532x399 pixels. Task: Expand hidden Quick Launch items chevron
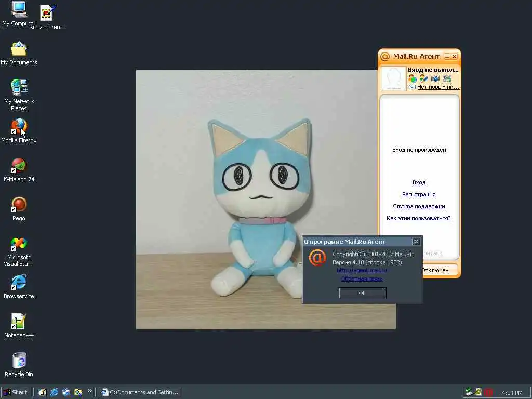[89, 391]
